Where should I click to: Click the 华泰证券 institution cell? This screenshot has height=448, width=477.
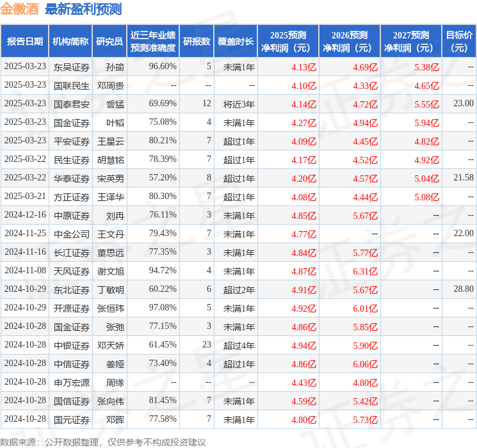click(72, 178)
